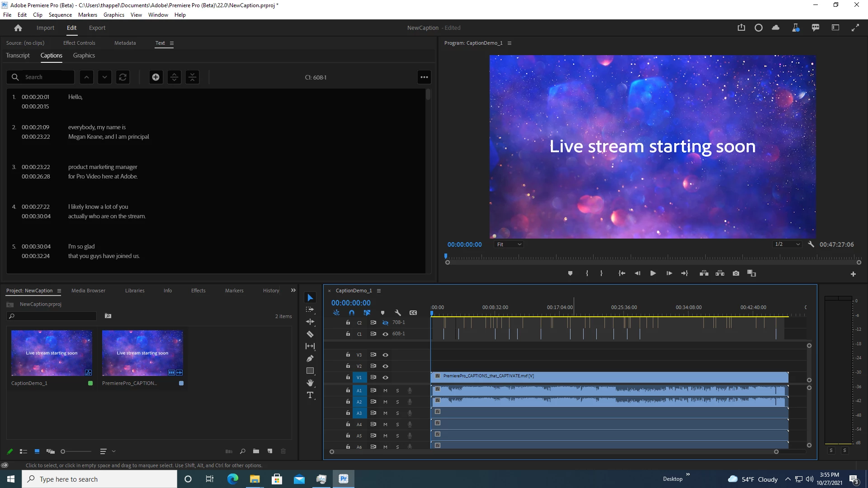Click the Export workspace button
The width and height of the screenshot is (868, 488).
pyautogui.click(x=97, y=28)
